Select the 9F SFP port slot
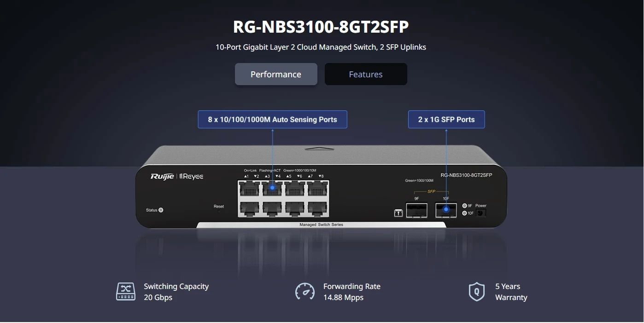Viewport: 644px width, 323px height. click(416, 210)
